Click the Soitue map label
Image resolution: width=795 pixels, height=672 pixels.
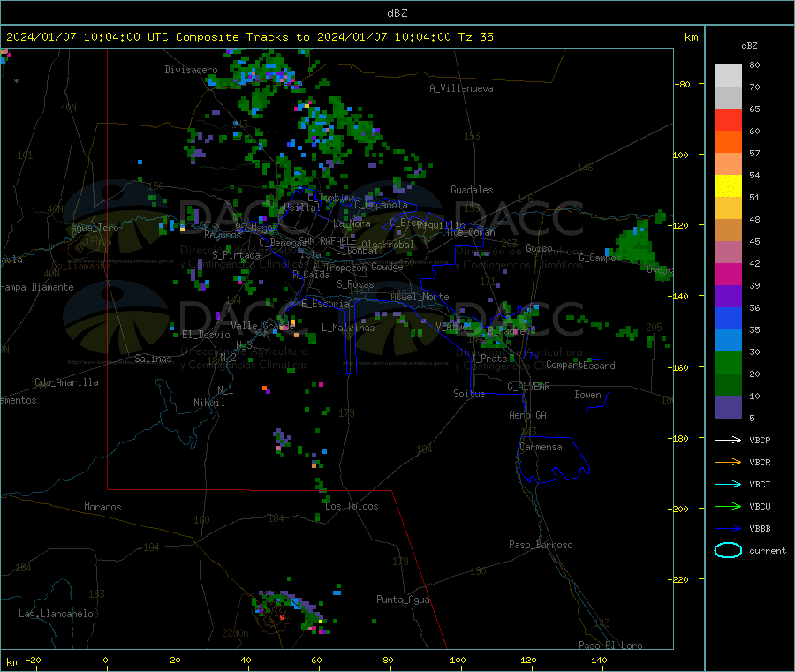click(x=469, y=393)
